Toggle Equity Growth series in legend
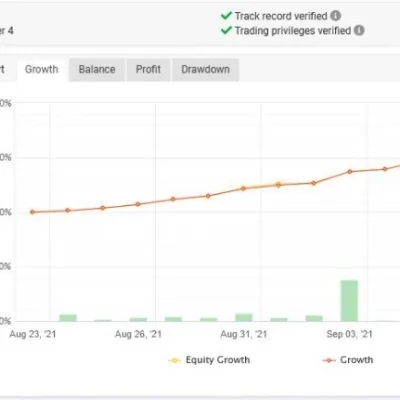This screenshot has width=400, height=400. pyautogui.click(x=209, y=360)
